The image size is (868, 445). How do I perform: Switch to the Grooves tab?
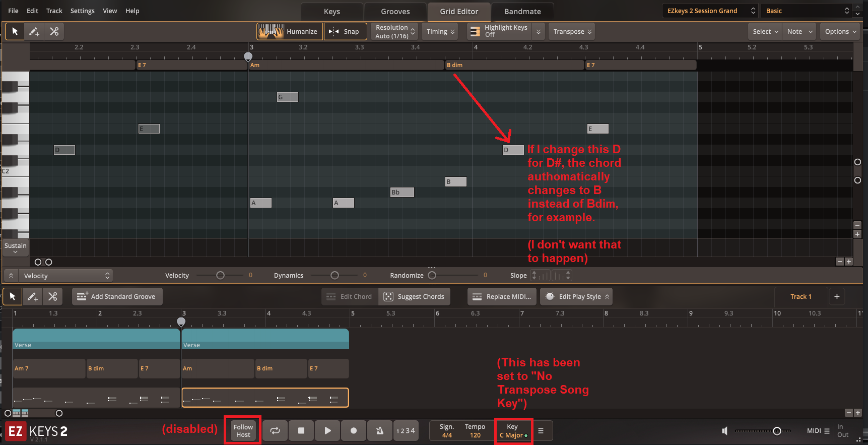tap(395, 12)
